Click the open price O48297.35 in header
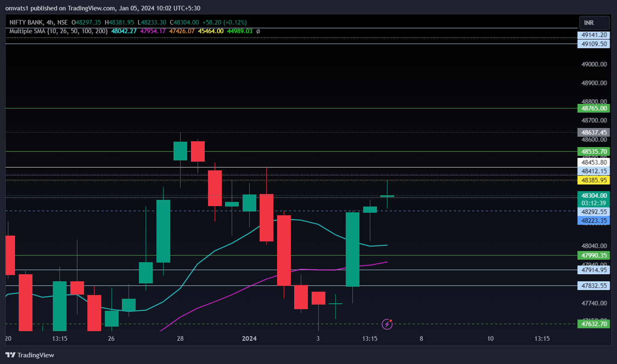 [x=86, y=22]
